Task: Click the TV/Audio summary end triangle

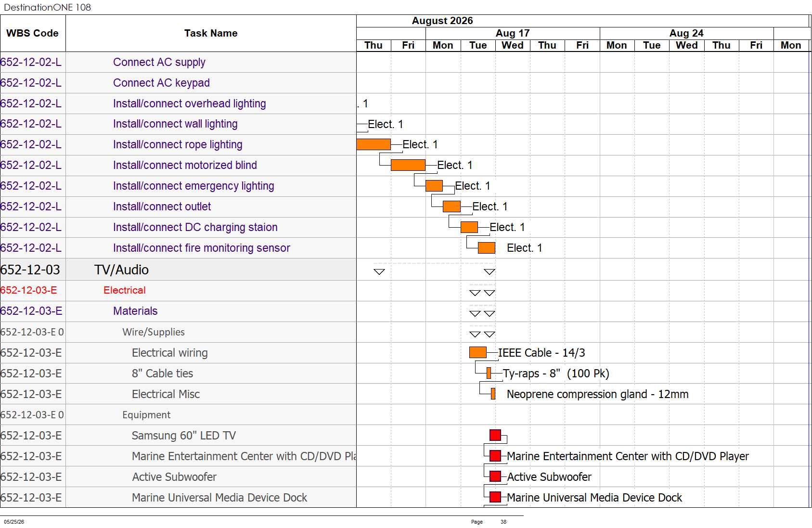Action: (x=490, y=272)
